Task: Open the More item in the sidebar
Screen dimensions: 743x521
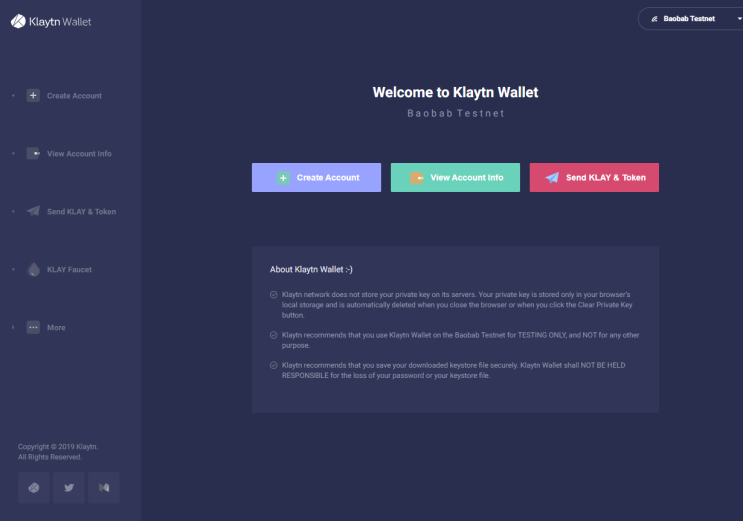Action: coord(56,327)
